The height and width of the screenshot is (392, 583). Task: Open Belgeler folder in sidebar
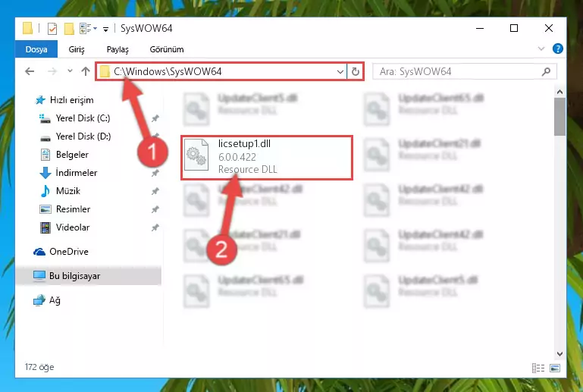pyautogui.click(x=72, y=155)
